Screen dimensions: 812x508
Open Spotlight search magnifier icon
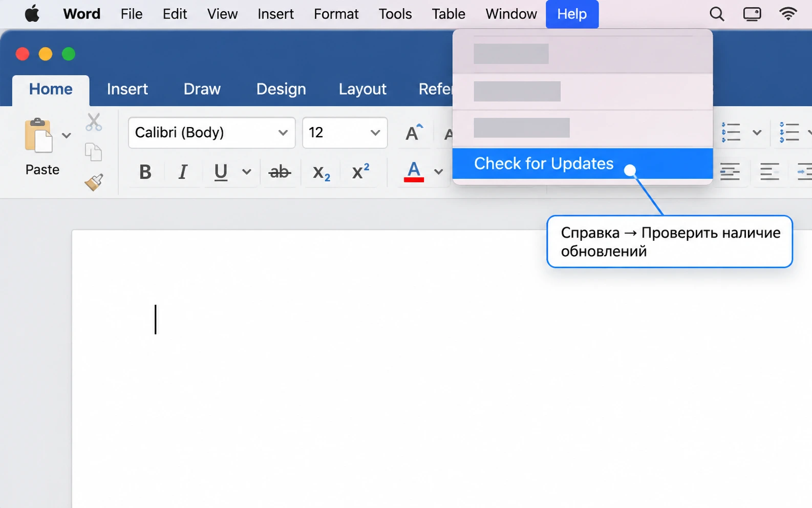pos(717,14)
